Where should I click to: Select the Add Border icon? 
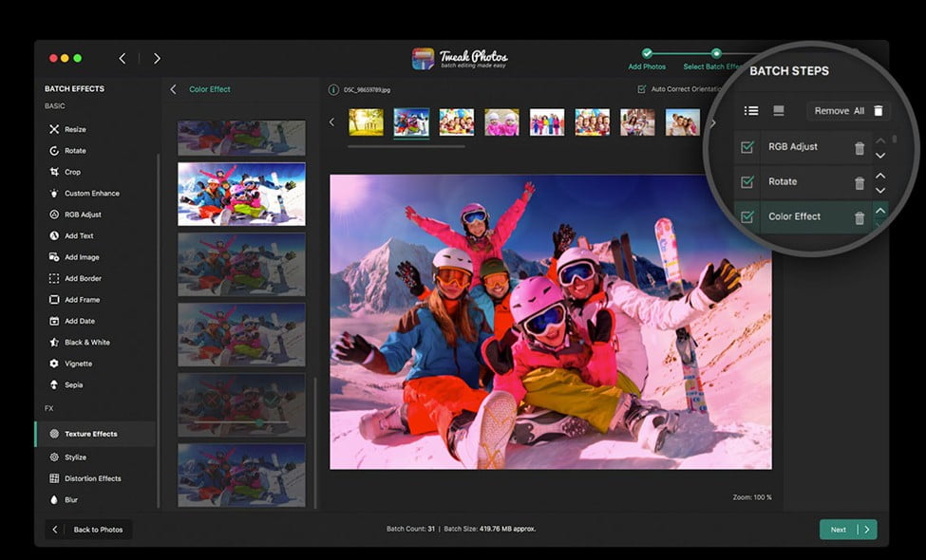click(54, 278)
